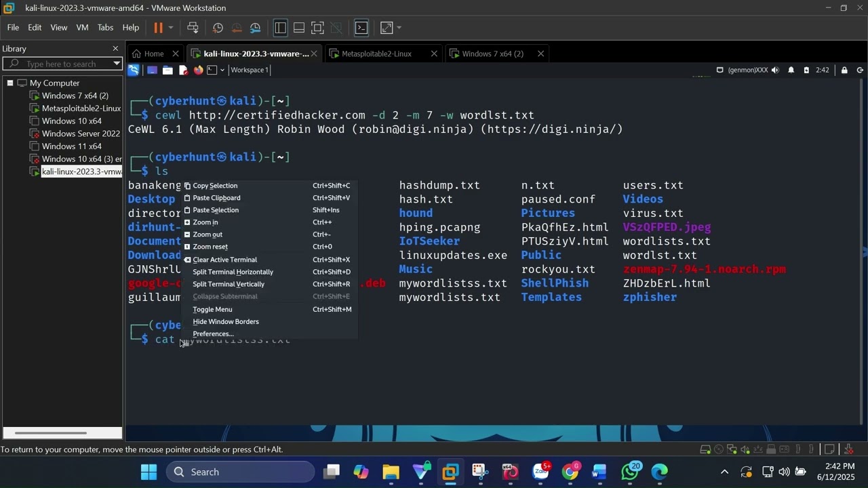868x488 pixels.
Task: Choose Copy Selection from context menu
Action: (x=269, y=186)
